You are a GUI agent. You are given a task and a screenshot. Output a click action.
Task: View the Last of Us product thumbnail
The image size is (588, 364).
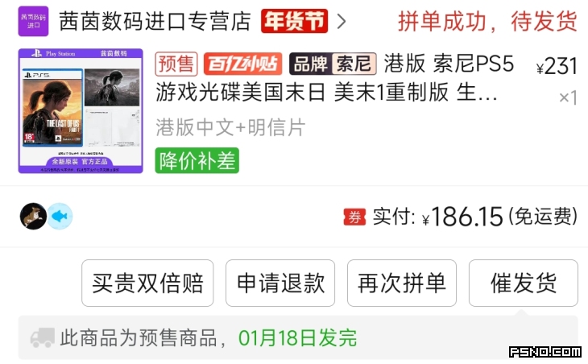point(81,111)
